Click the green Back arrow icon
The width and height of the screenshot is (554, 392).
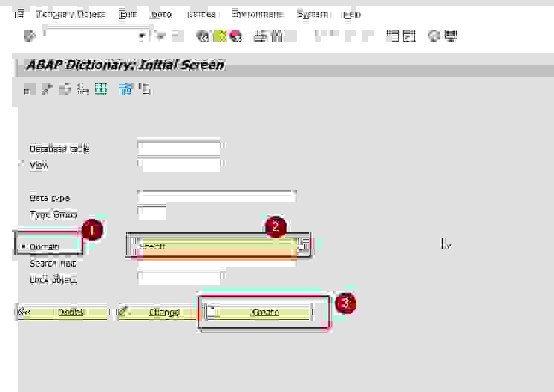pyautogui.click(x=203, y=35)
